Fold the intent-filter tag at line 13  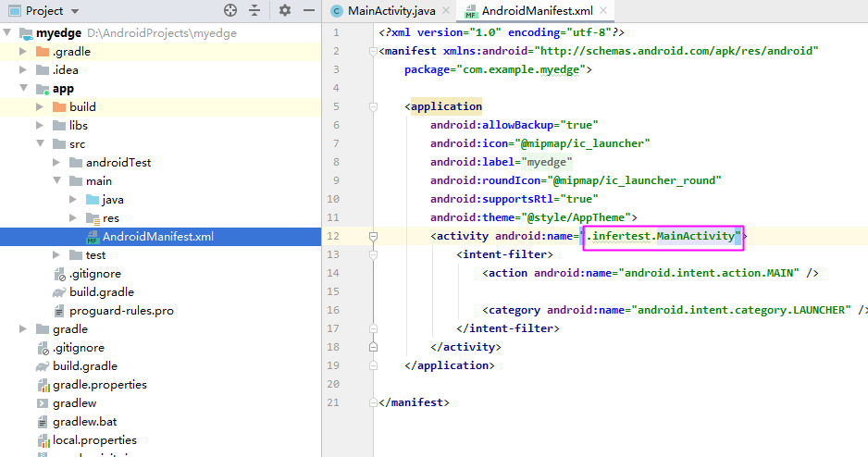click(373, 254)
